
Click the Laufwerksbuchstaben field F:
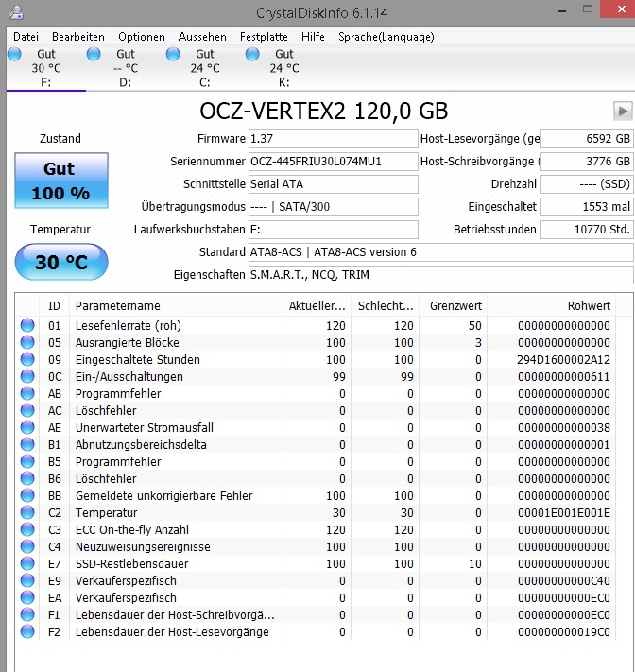pyautogui.click(x=333, y=230)
